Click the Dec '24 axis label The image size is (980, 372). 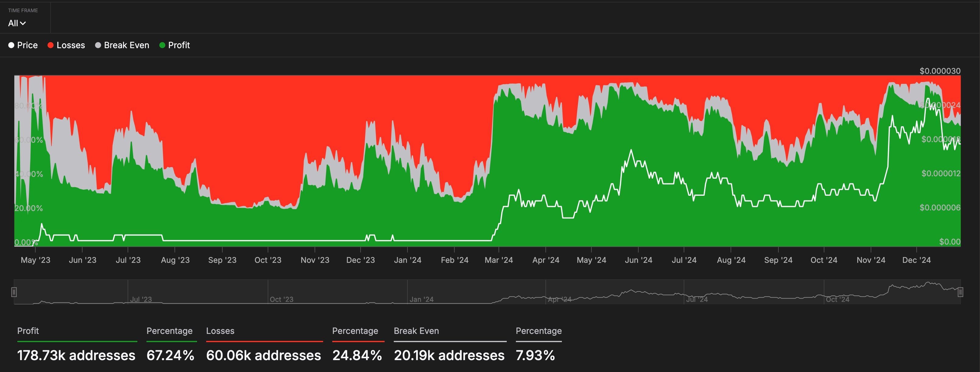917,260
